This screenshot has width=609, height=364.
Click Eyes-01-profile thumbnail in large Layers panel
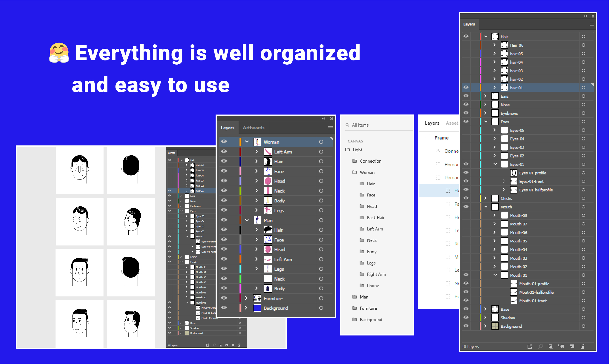click(x=514, y=173)
